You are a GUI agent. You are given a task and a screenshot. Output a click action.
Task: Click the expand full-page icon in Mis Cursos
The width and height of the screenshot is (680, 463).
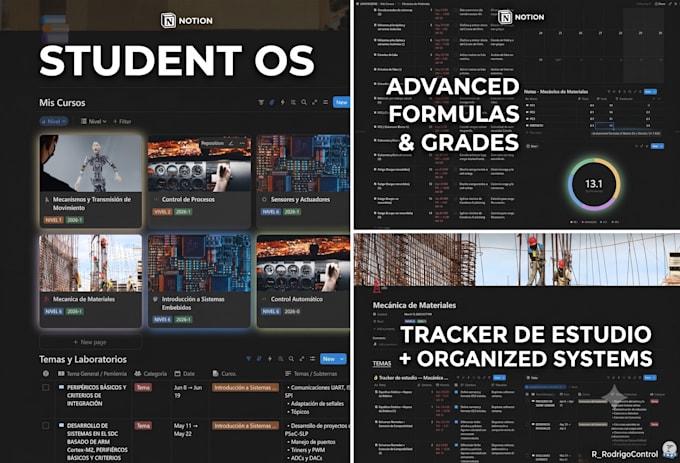point(314,102)
